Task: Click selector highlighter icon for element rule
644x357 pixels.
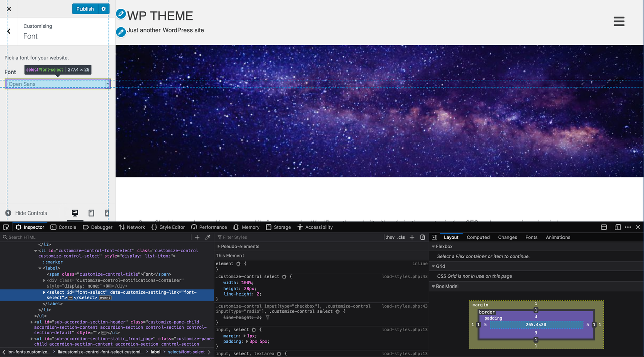Action: pyautogui.click(x=238, y=264)
